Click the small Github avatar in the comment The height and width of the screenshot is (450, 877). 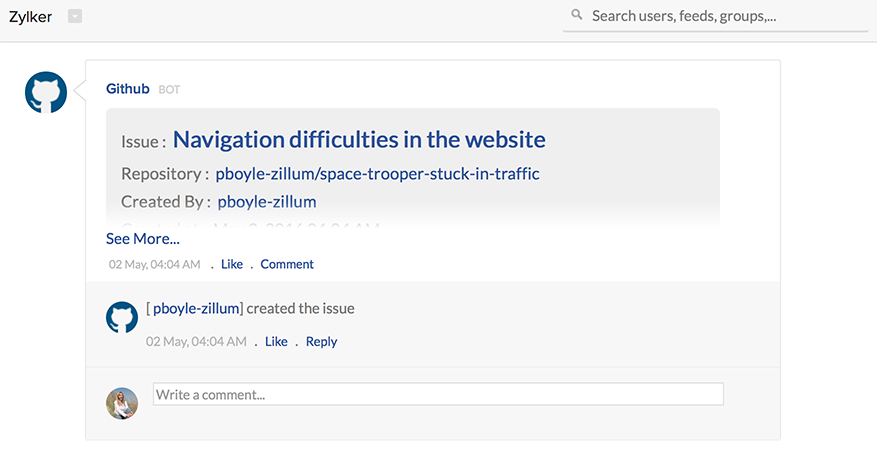(122, 318)
